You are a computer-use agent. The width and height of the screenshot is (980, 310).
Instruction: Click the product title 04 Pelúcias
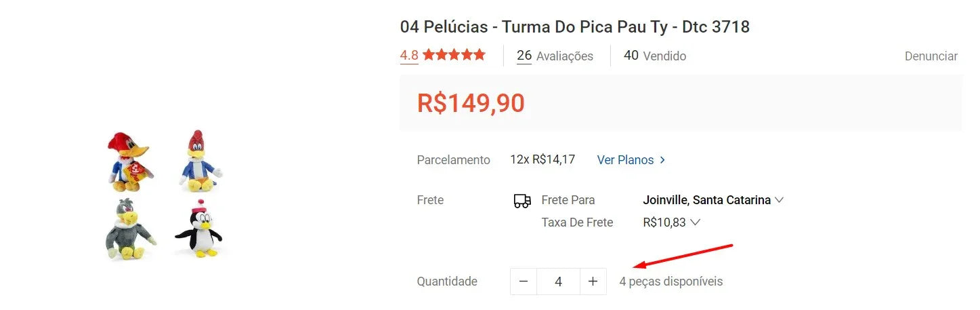click(x=574, y=27)
